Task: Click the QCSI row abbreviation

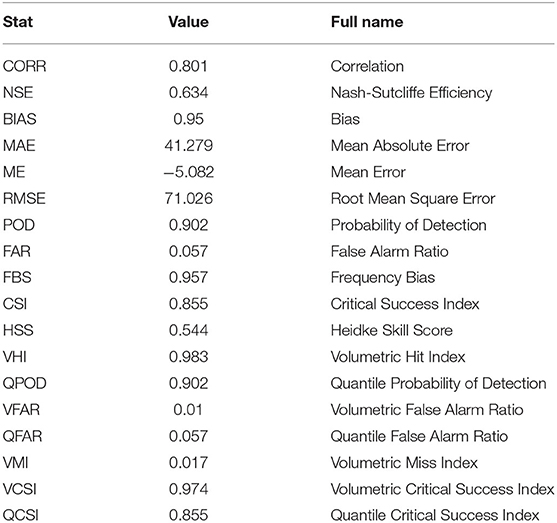Action: pyautogui.click(x=21, y=515)
